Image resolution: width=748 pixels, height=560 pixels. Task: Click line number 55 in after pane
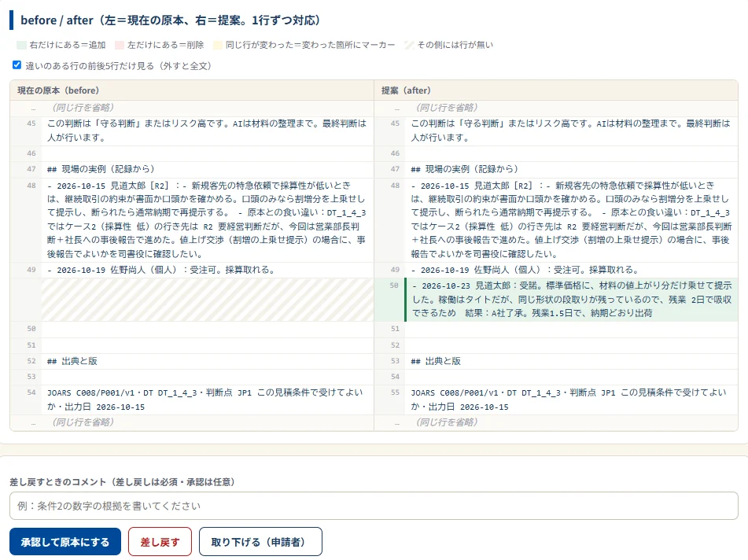[x=395, y=392]
